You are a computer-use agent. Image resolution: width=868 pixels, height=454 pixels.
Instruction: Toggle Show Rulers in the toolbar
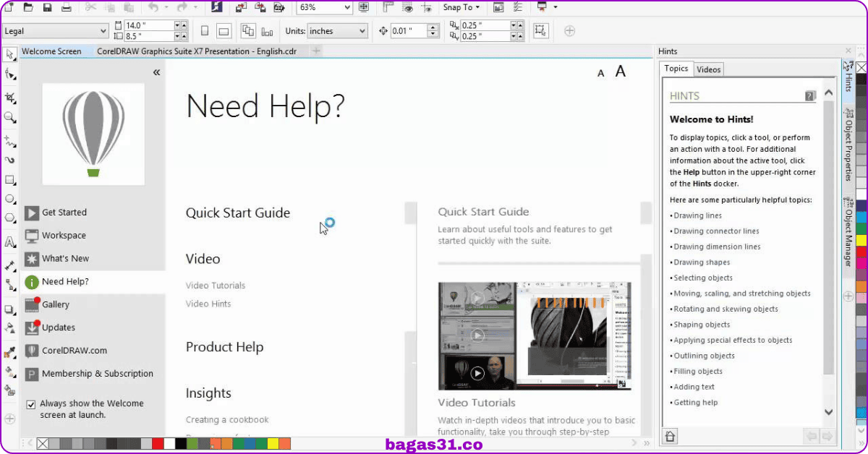(x=388, y=7)
